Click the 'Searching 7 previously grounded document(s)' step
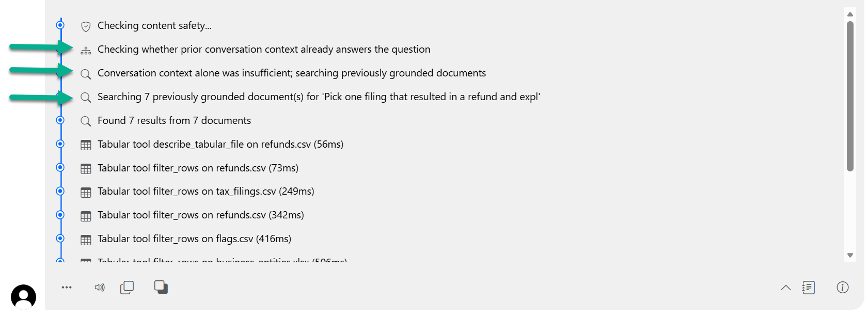This screenshot has height=317, width=868. point(319,97)
